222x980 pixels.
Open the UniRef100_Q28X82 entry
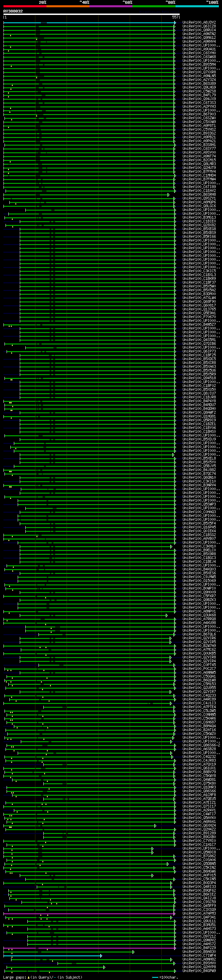point(199,225)
